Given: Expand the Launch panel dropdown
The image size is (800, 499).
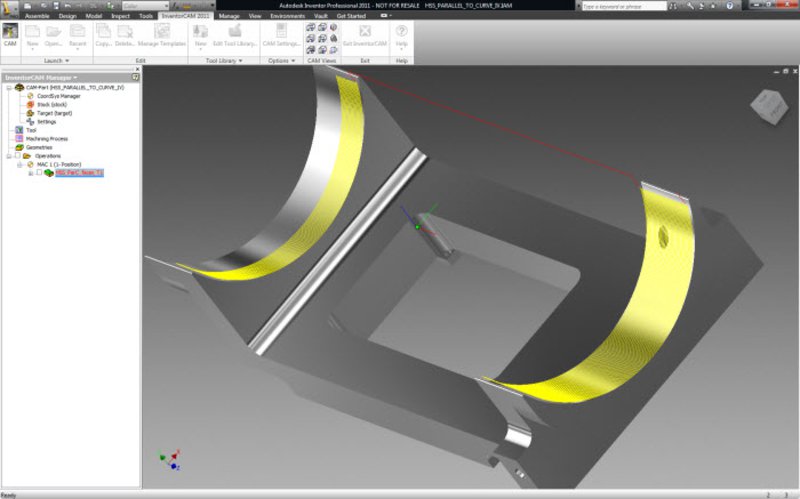Looking at the screenshot, I should tap(67, 61).
